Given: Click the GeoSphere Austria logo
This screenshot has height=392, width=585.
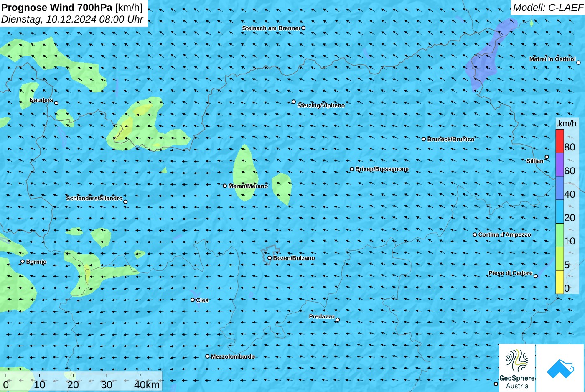Looking at the screenshot, I should click(x=517, y=368).
